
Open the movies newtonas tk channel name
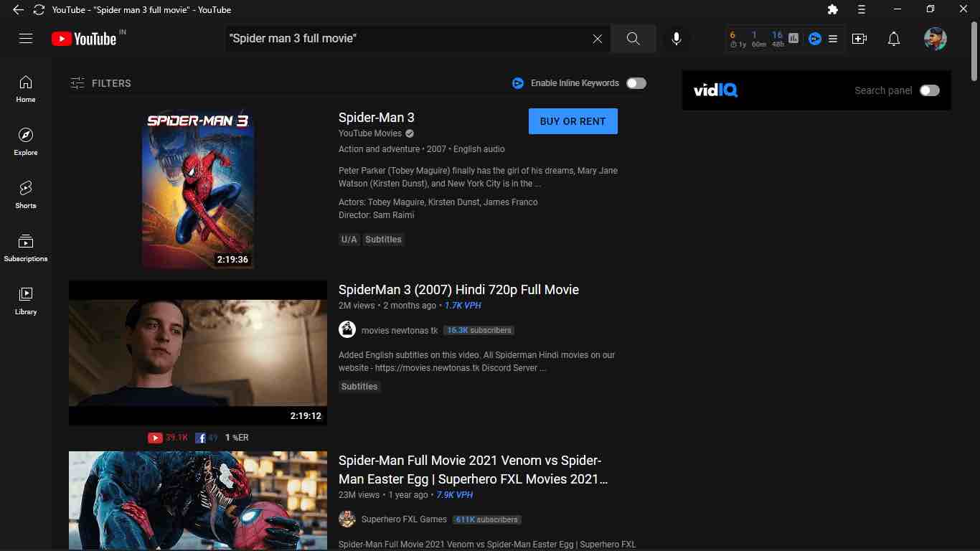coord(400,331)
